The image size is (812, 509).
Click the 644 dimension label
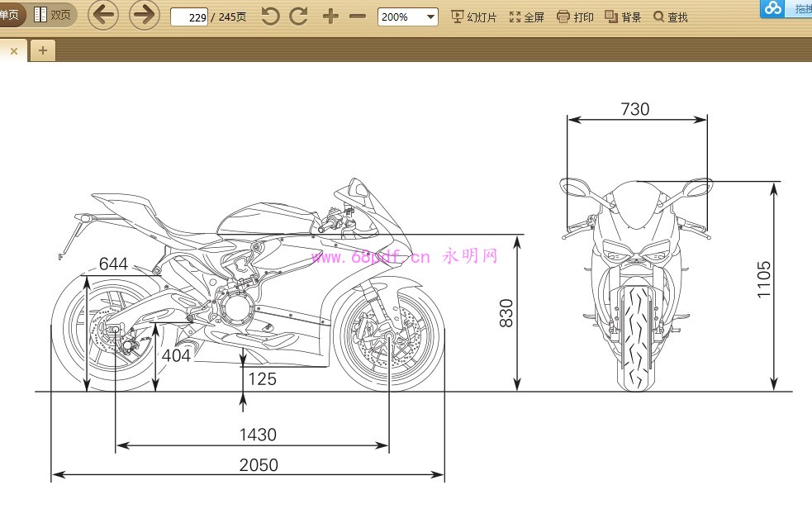click(x=113, y=264)
